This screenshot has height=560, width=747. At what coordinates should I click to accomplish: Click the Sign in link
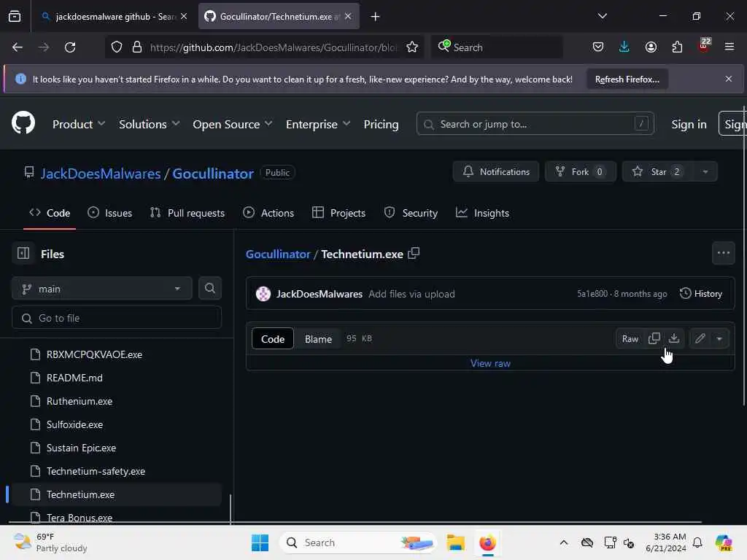(689, 124)
